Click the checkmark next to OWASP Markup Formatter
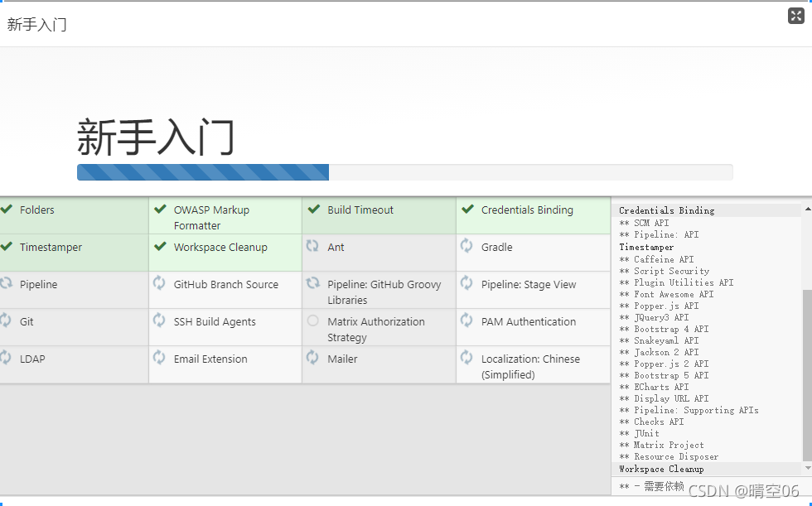The height and width of the screenshot is (506, 812). (160, 209)
